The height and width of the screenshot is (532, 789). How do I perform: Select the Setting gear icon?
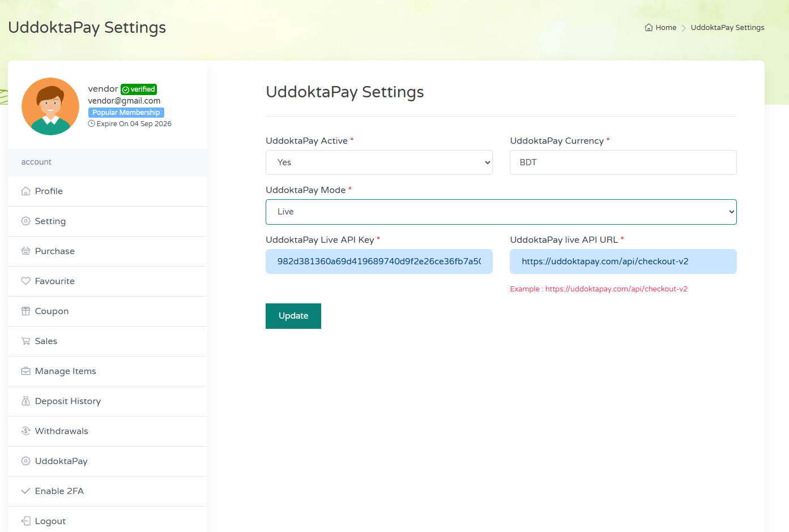point(25,221)
